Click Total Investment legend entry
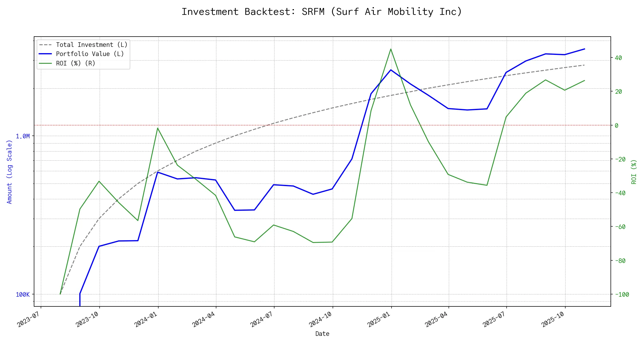The height and width of the screenshot is (343, 644). coord(92,45)
